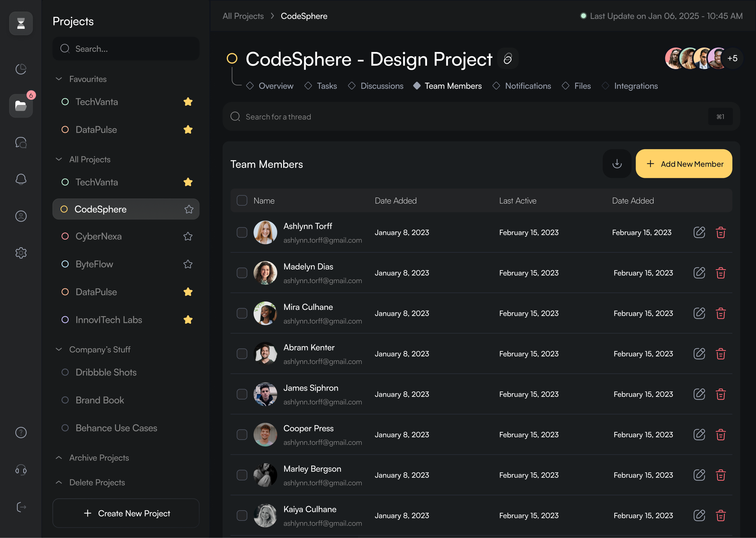
Task: Unfavourite DataPulse under Favourites
Action: pyautogui.click(x=188, y=129)
